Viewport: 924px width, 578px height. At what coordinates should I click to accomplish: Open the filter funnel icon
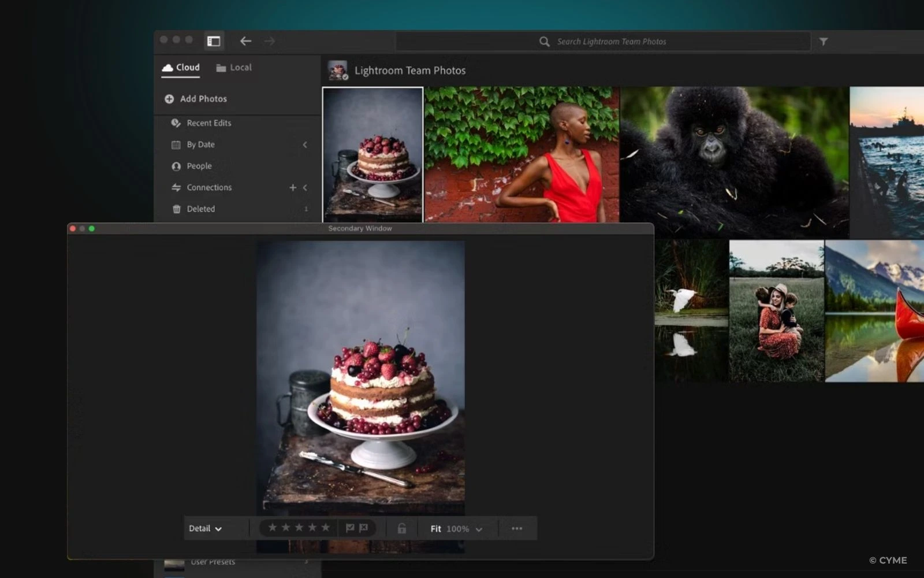point(824,42)
